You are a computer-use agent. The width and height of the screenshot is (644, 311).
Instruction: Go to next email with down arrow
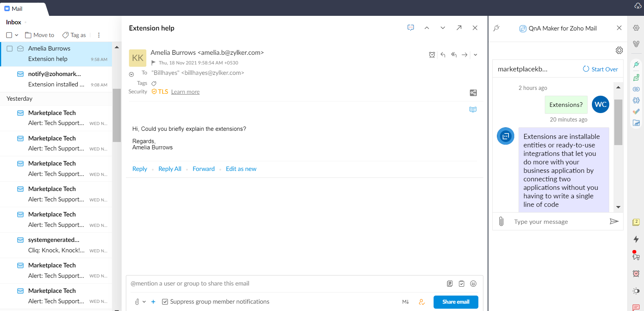[443, 28]
